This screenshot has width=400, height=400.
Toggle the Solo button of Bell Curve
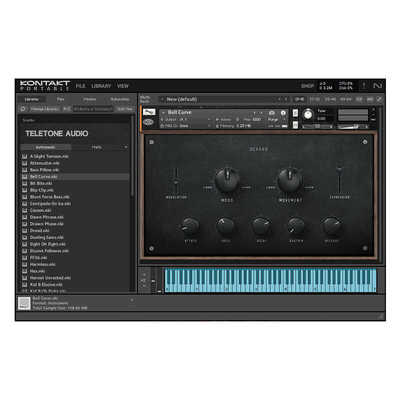click(x=295, y=113)
